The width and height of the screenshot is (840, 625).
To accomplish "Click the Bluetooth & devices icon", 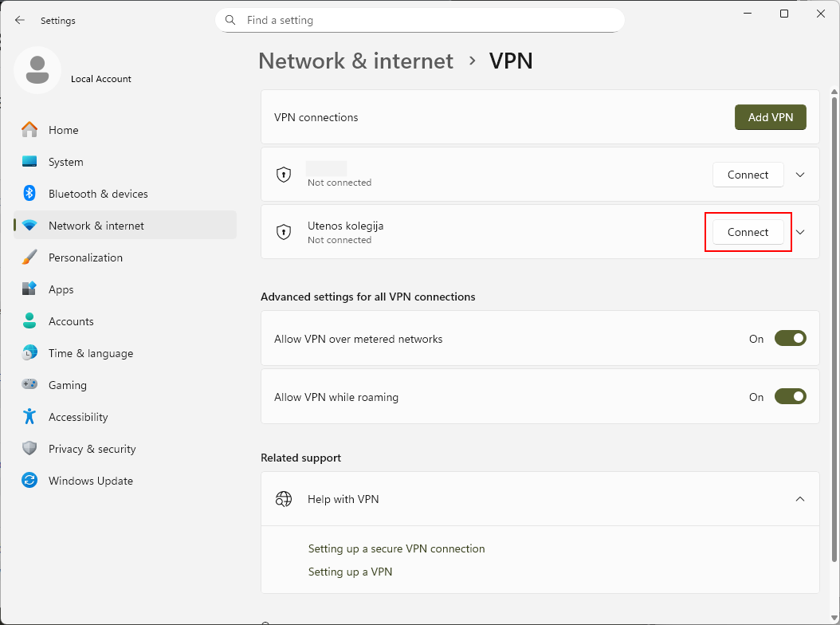I will click(29, 194).
